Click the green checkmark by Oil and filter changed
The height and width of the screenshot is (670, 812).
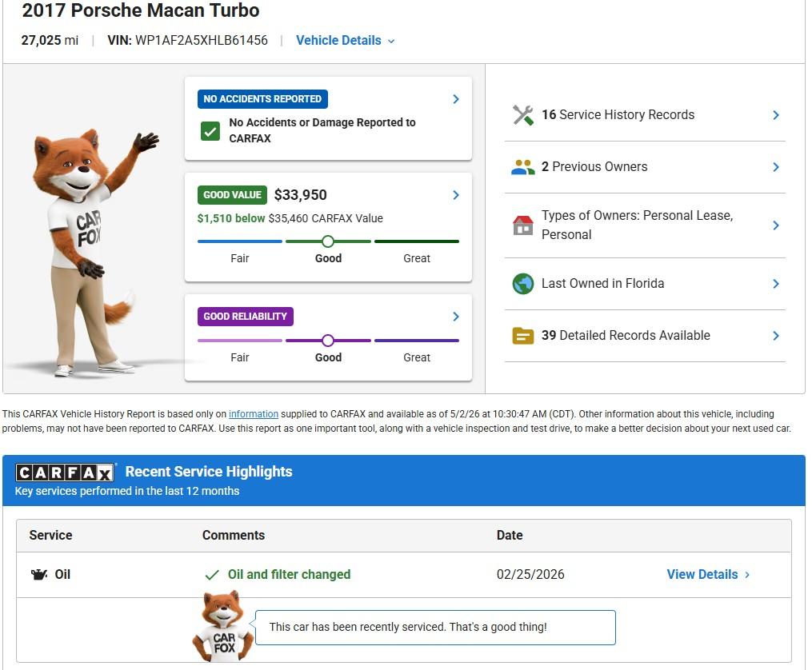[212, 575]
